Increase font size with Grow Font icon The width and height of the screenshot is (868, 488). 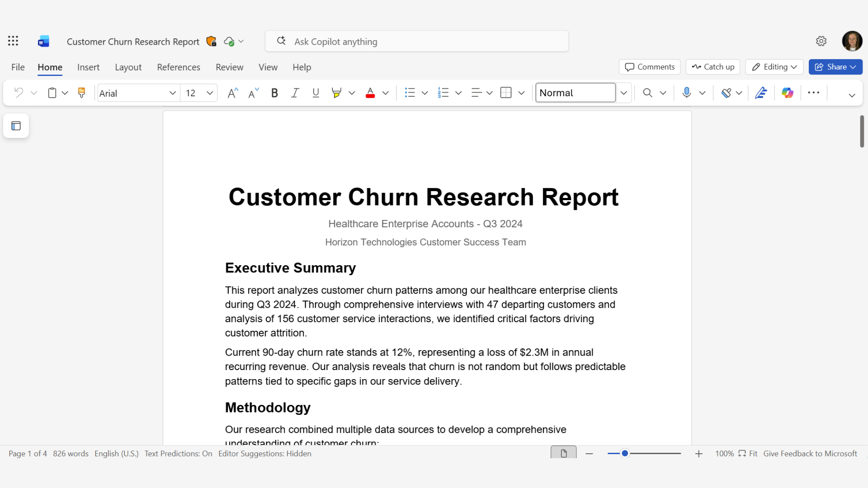click(232, 93)
